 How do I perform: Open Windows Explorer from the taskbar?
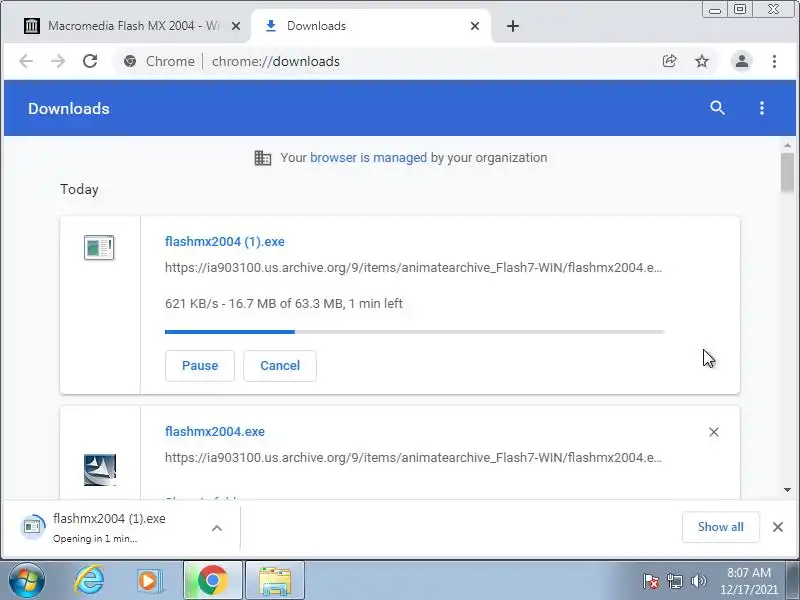[x=275, y=581]
